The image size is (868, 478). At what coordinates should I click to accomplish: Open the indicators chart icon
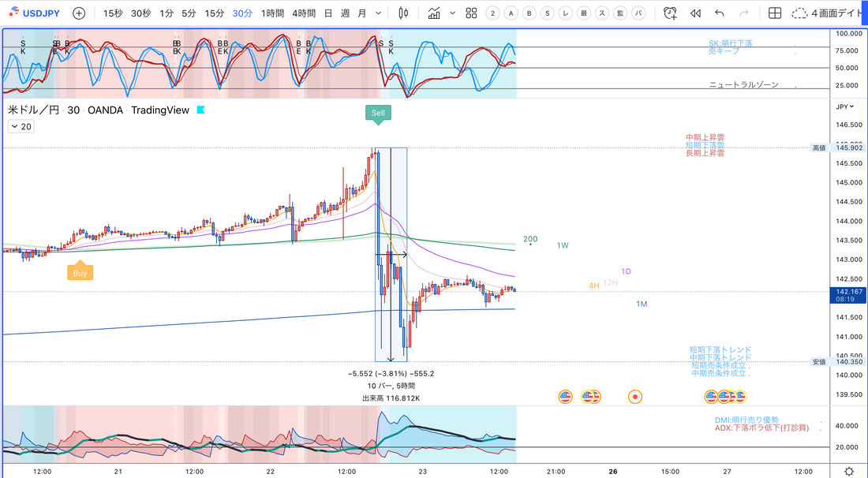[433, 13]
